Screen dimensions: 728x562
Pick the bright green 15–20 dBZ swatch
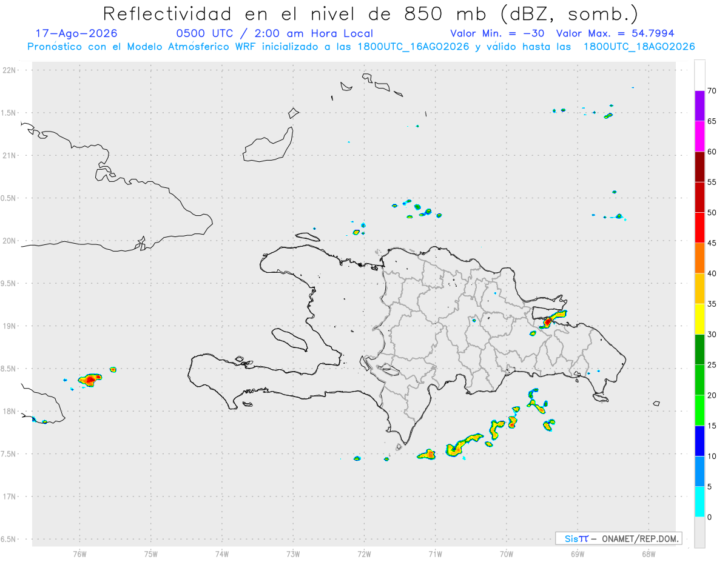pyautogui.click(x=699, y=410)
